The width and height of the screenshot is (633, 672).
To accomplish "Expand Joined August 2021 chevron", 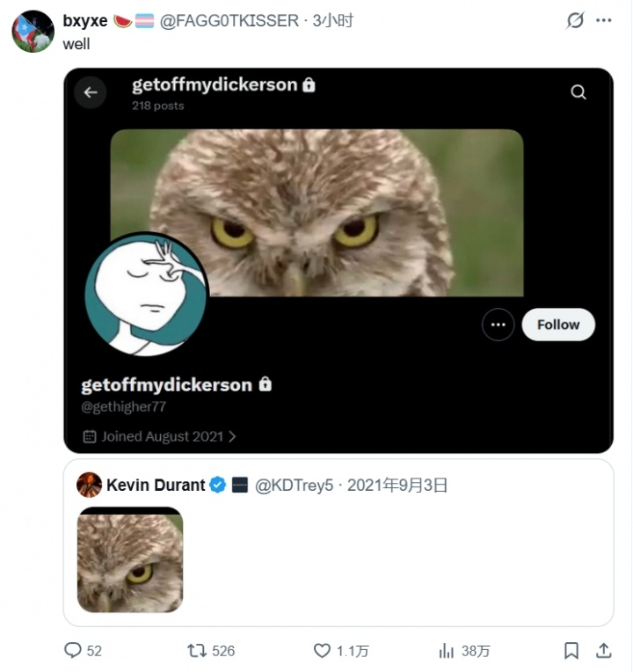I will click(x=232, y=436).
